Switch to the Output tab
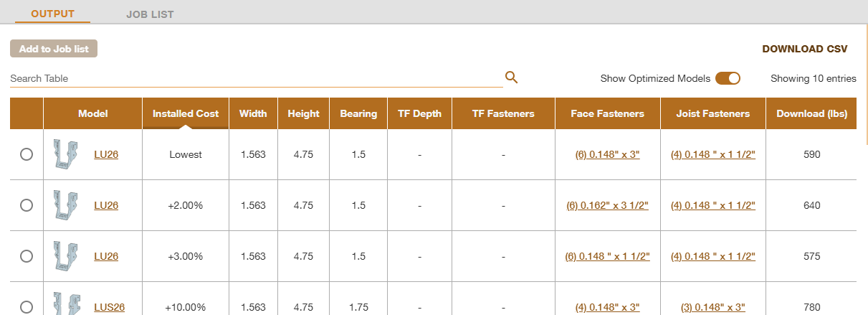Image resolution: width=868 pixels, height=315 pixels. click(53, 14)
